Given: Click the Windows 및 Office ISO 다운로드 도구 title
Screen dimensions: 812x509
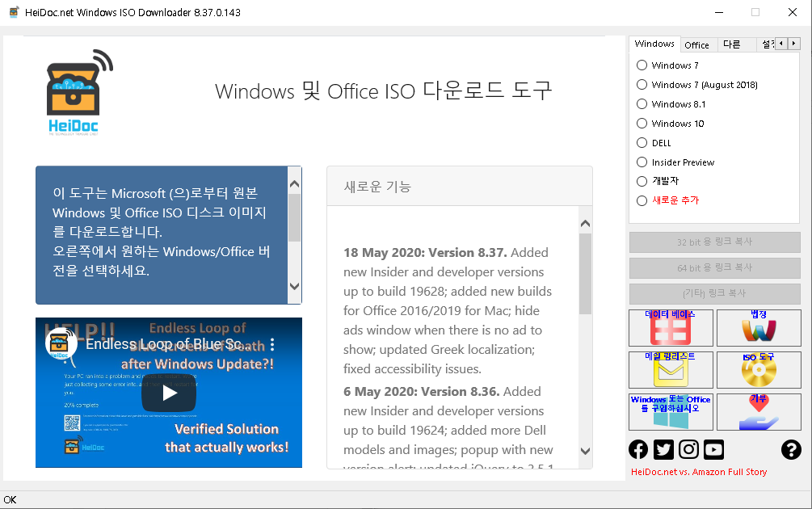Looking at the screenshot, I should click(x=384, y=91).
